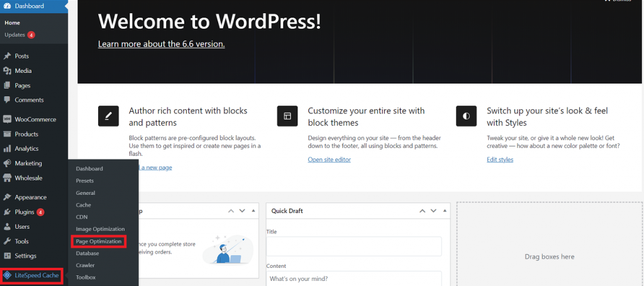Click the Welcome to WordPress! heading

209,21
